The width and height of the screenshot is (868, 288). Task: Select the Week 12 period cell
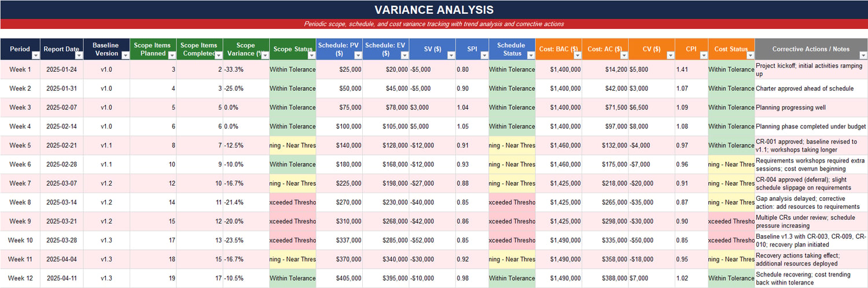pos(20,278)
